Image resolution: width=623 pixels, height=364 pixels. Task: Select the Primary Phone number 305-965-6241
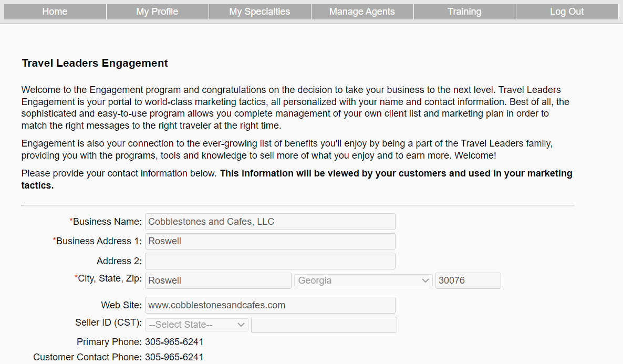tap(174, 342)
